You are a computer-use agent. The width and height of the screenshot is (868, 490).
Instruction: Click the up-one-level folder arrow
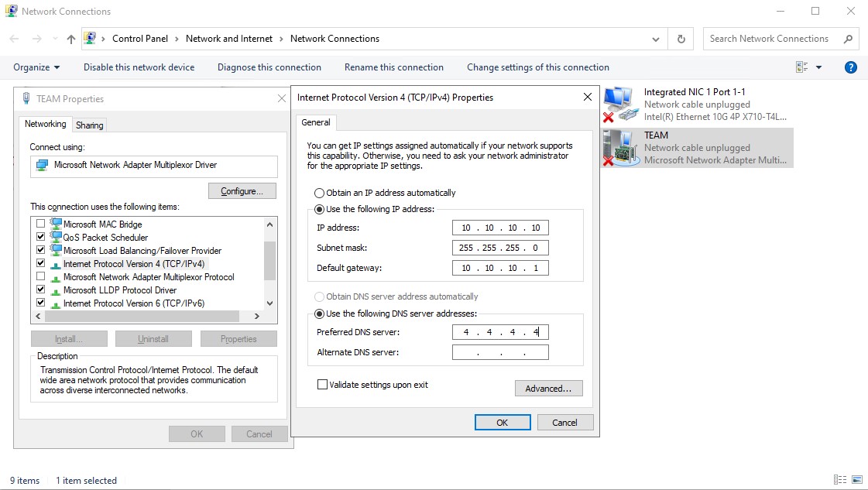[x=70, y=38]
